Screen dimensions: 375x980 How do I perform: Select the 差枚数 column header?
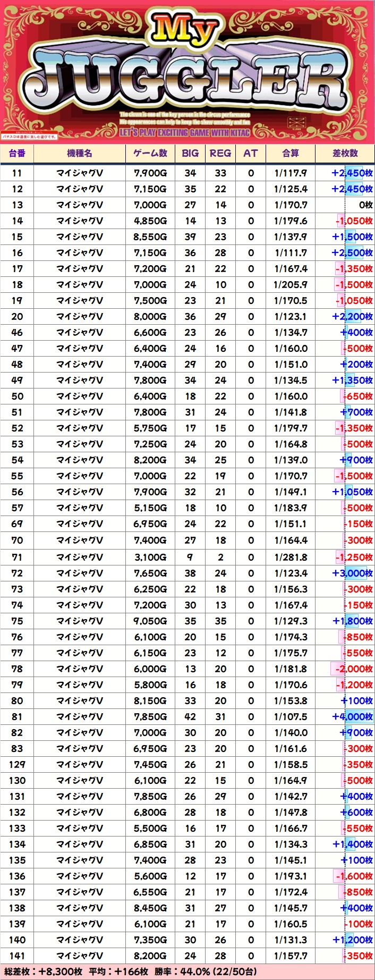[345, 153]
